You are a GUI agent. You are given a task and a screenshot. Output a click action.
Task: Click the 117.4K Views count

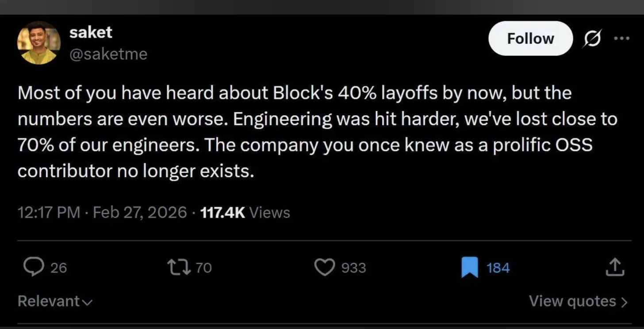[245, 213]
